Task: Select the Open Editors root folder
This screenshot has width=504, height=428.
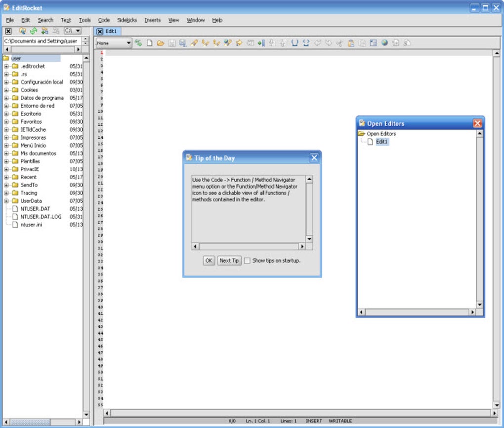Action: pyautogui.click(x=381, y=134)
